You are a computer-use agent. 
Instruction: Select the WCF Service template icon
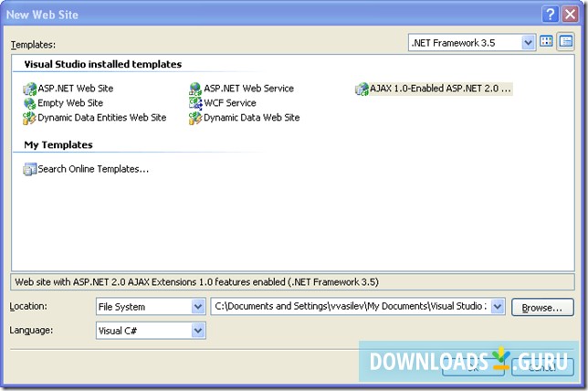click(x=195, y=103)
